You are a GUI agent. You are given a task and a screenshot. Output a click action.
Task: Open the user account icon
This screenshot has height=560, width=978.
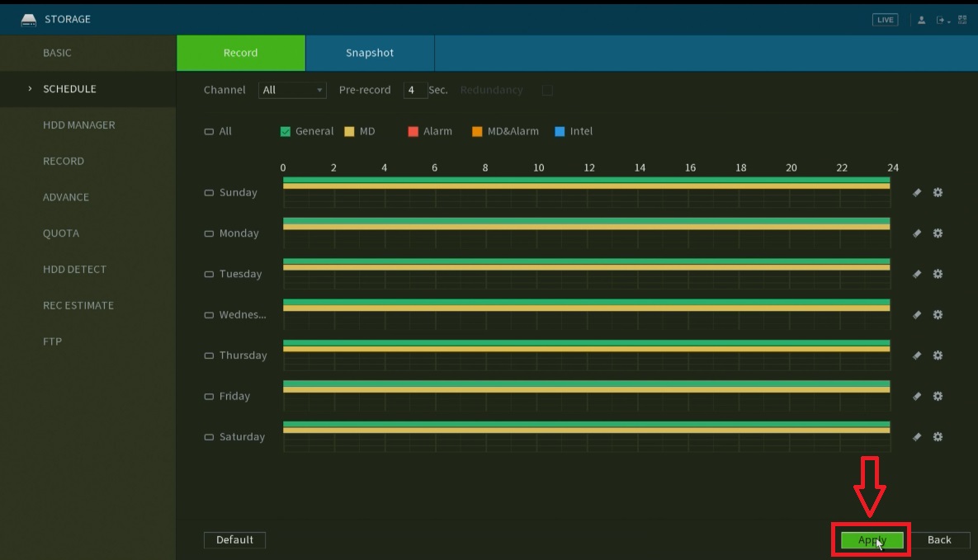click(x=921, y=18)
